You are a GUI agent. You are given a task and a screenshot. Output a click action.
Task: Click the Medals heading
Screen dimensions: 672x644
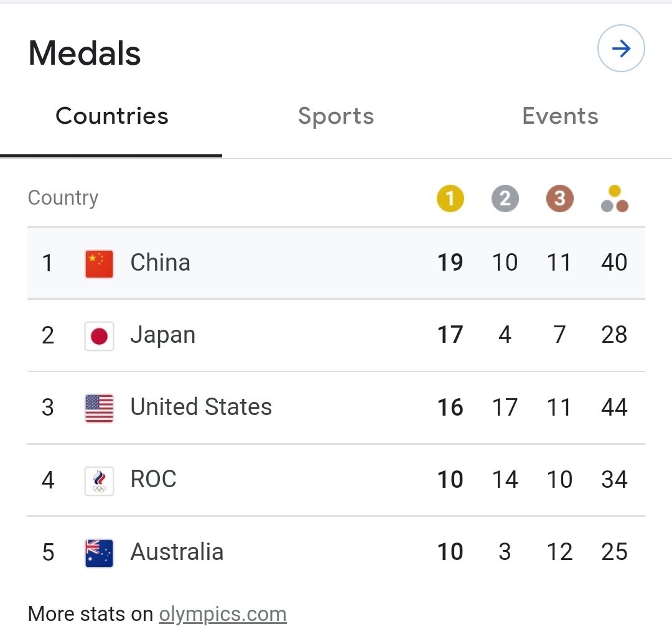tap(85, 53)
